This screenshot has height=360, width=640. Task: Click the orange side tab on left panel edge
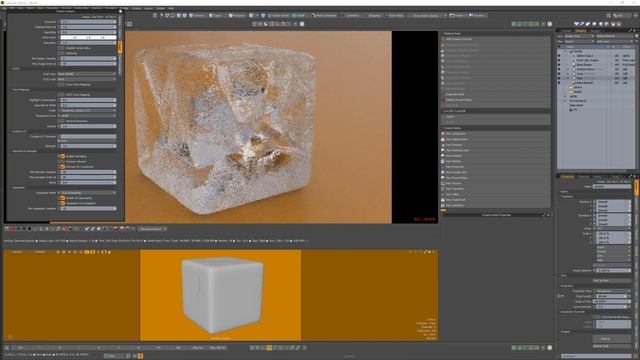pos(120,47)
